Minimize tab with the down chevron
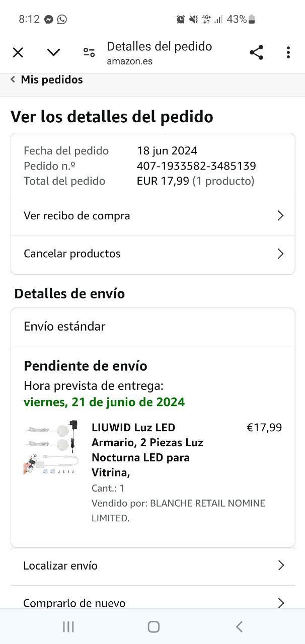The width and height of the screenshot is (305, 644). [x=53, y=52]
